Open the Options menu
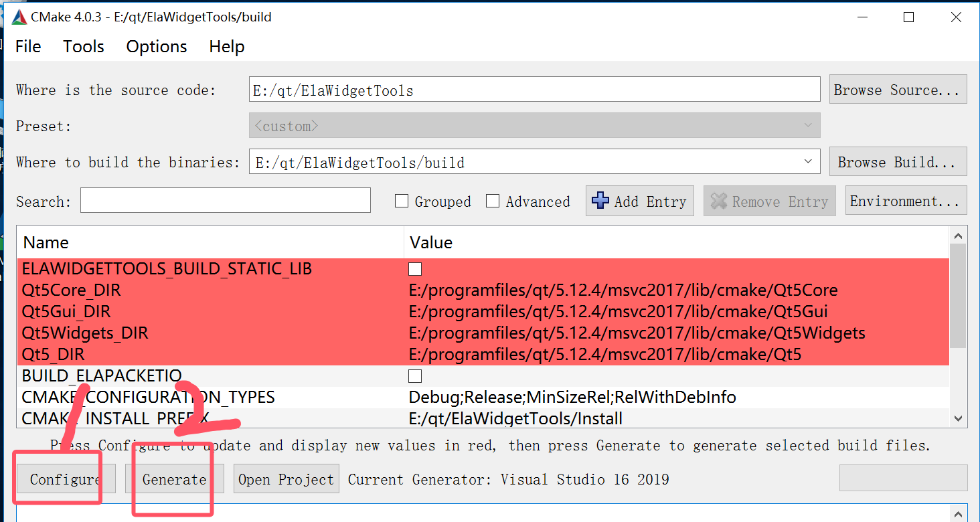 [157, 46]
